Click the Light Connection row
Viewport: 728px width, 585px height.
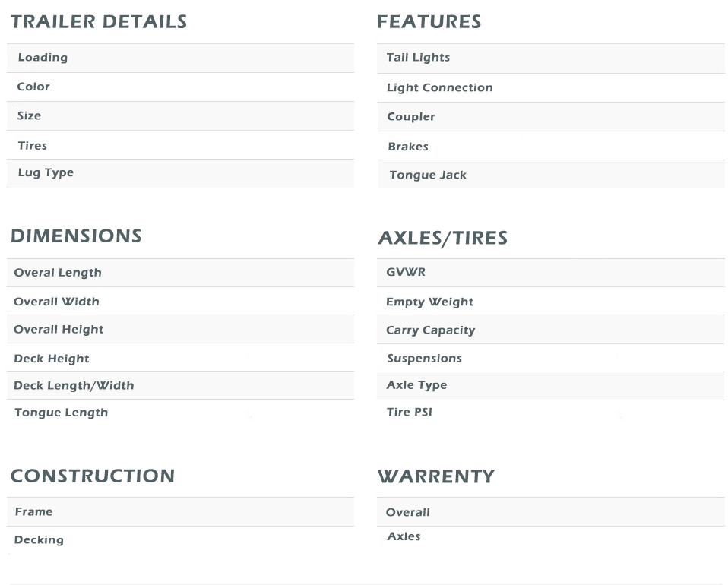pyautogui.click(x=439, y=88)
